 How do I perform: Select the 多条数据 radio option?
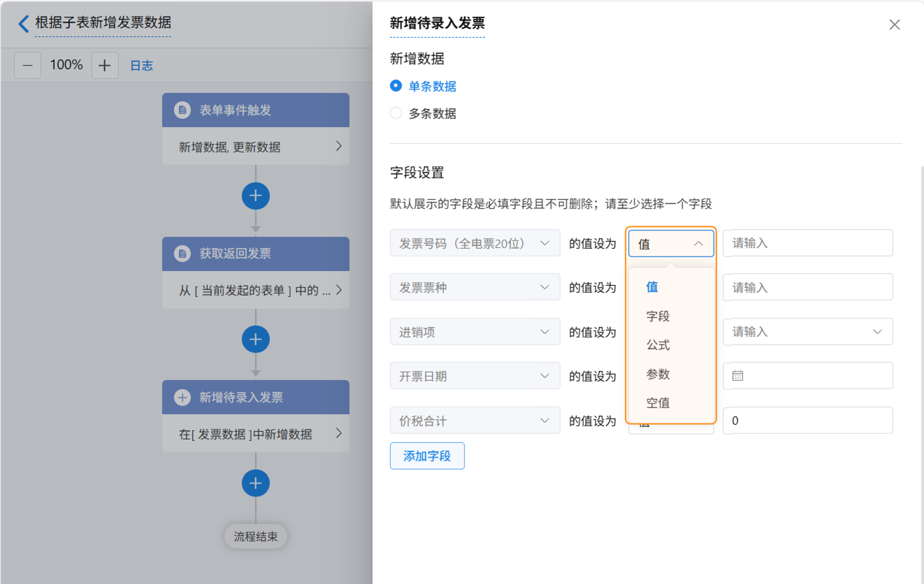[396, 113]
